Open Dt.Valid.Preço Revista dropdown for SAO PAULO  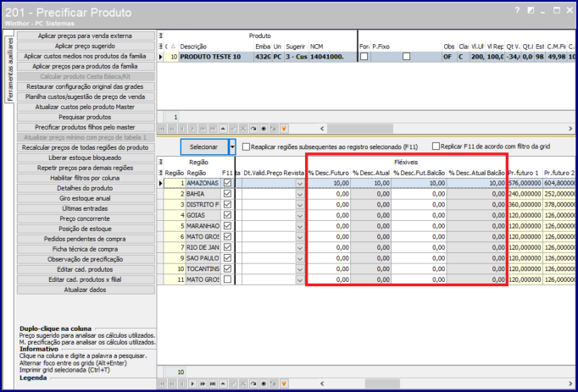pos(300,258)
